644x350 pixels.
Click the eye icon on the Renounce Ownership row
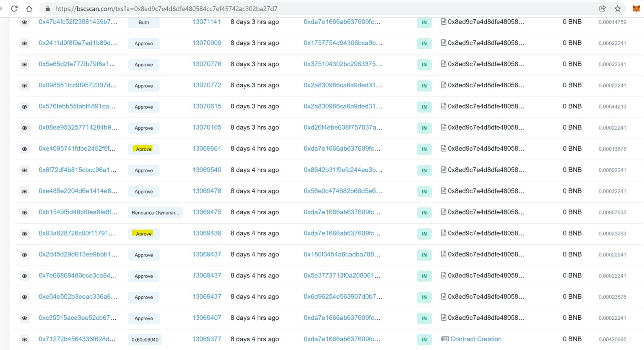(24, 212)
